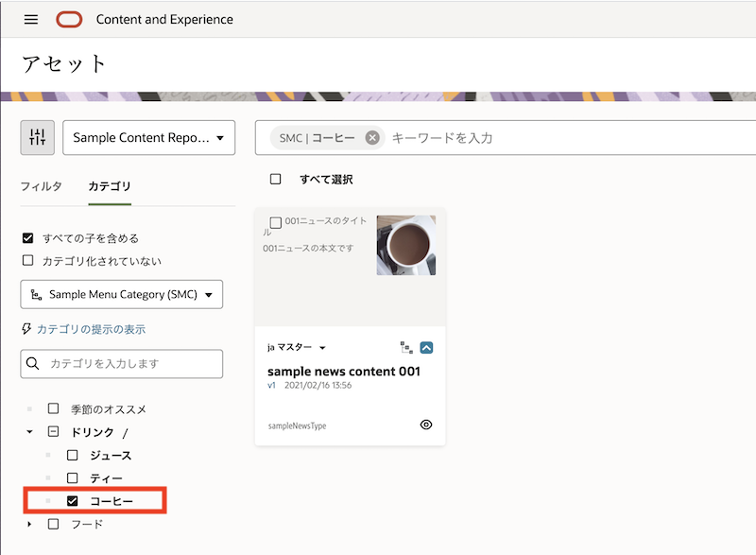756x555 pixels.
Task: Toggle the filter panel sliders icon
Action: coord(38,137)
